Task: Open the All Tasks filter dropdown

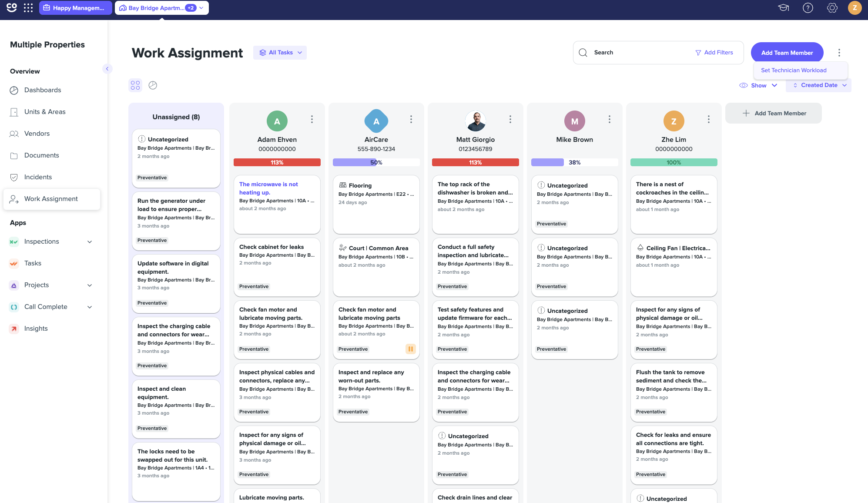Action: [x=280, y=53]
